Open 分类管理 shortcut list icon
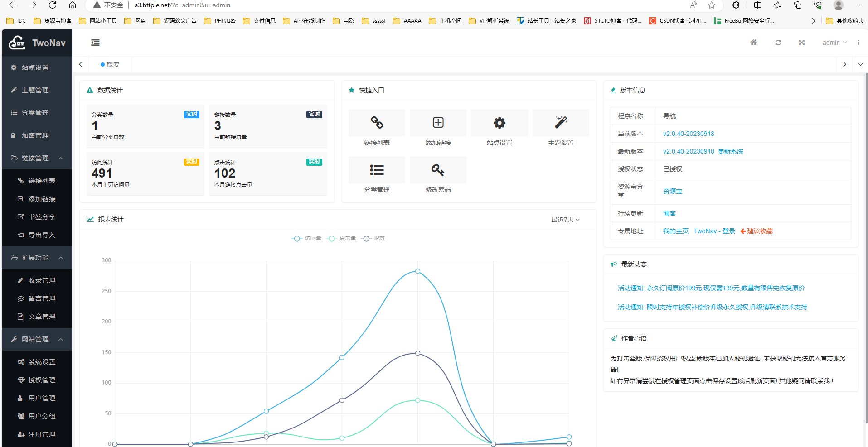The height and width of the screenshot is (447, 868). pos(377,170)
